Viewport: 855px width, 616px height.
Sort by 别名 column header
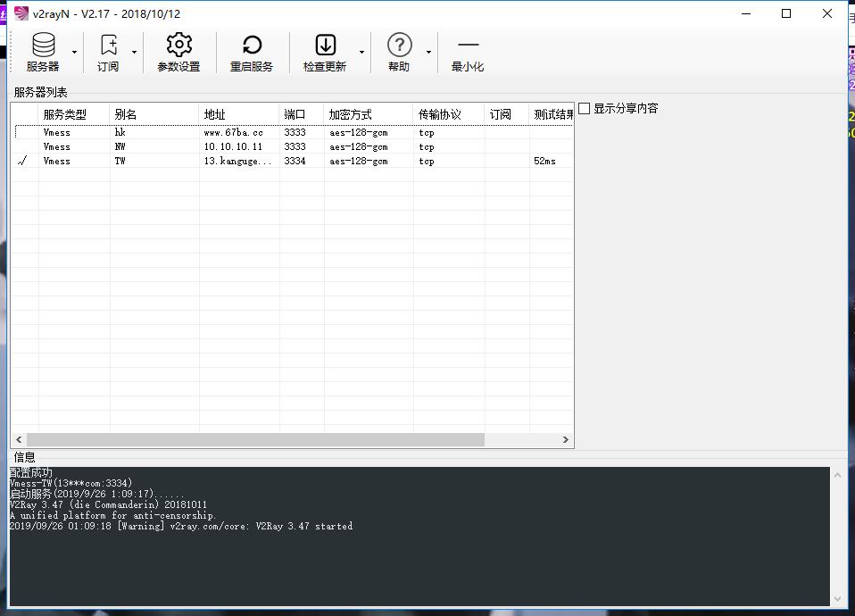154,114
